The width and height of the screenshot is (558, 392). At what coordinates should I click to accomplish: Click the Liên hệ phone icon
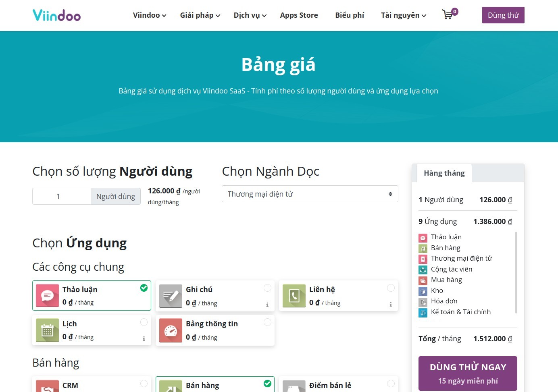pyautogui.click(x=294, y=296)
